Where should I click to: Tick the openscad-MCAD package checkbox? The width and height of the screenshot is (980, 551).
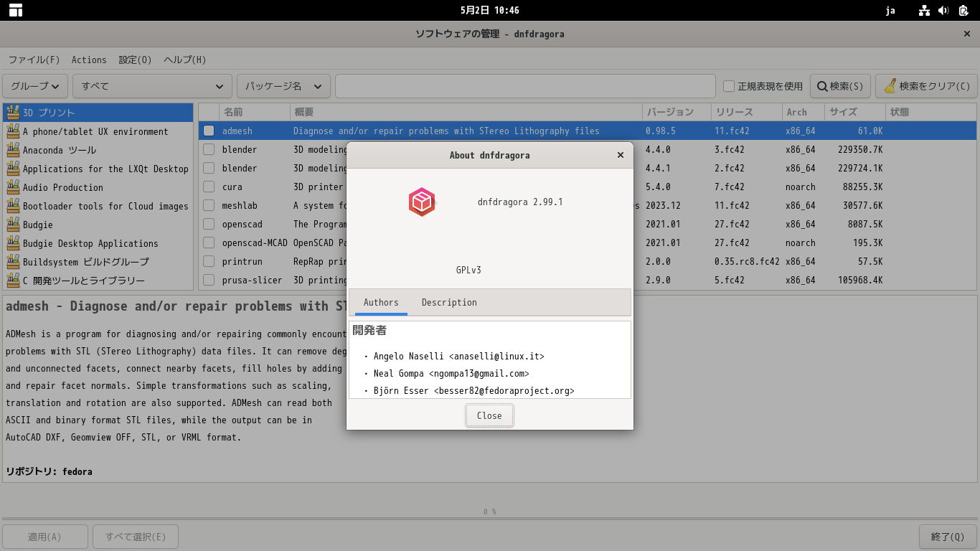click(209, 242)
